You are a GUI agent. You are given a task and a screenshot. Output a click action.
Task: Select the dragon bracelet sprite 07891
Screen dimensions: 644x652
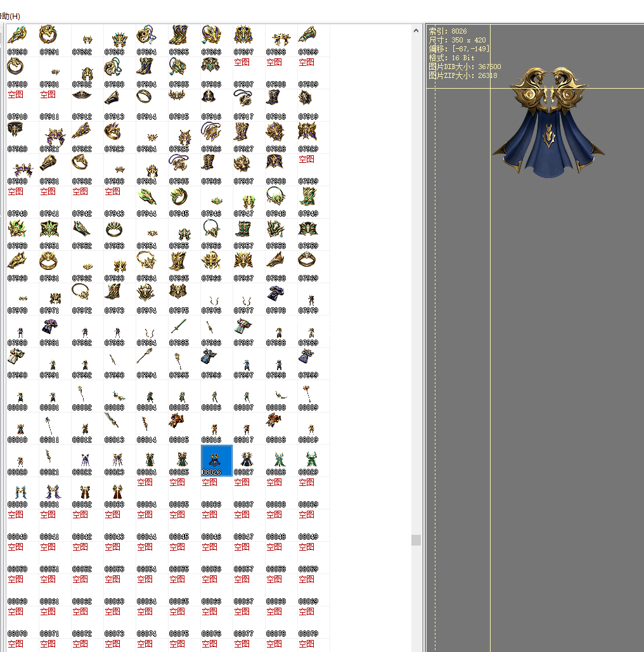[x=55, y=41]
